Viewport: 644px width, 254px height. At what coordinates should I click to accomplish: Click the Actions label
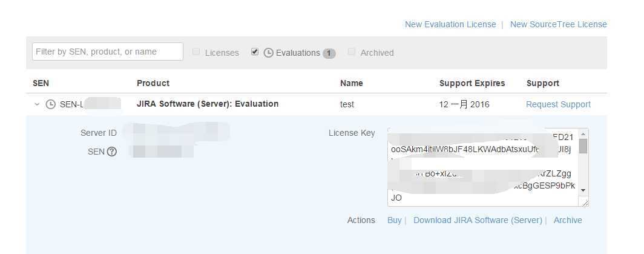click(x=361, y=220)
